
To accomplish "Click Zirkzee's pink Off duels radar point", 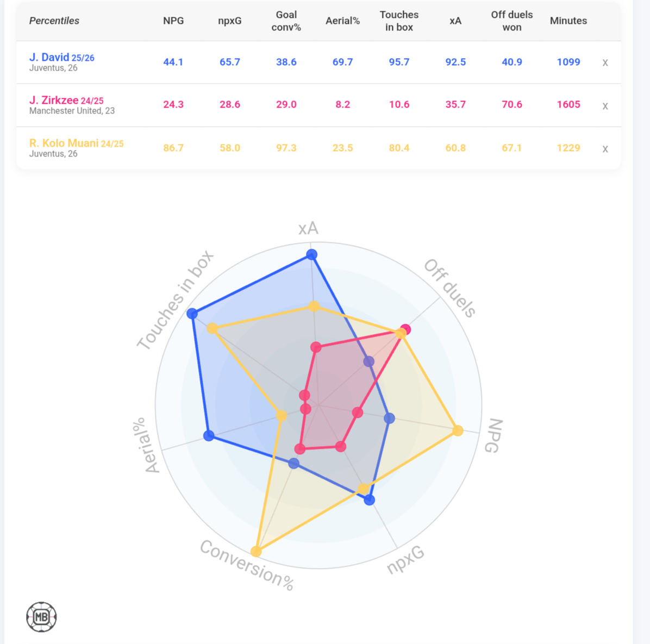I will [405, 329].
